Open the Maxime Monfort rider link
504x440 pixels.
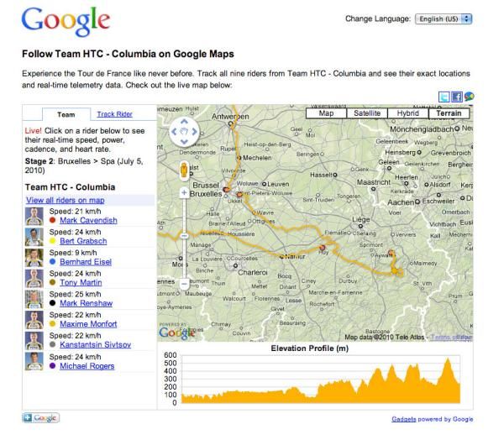click(88, 324)
